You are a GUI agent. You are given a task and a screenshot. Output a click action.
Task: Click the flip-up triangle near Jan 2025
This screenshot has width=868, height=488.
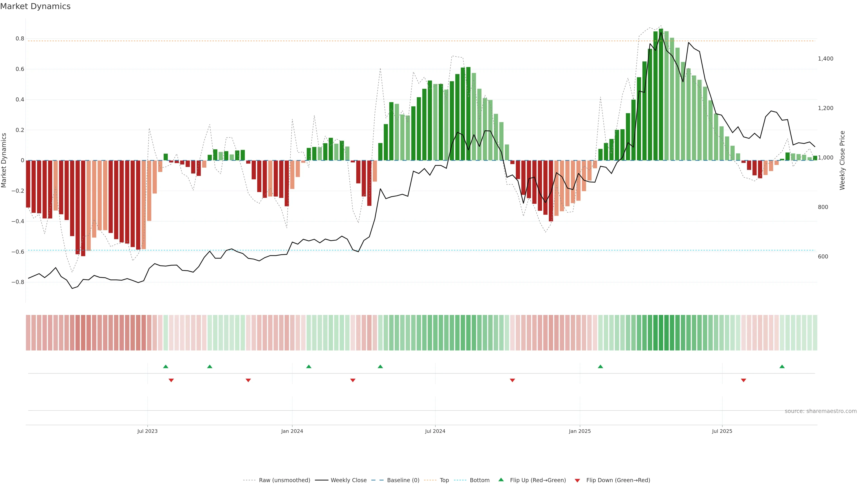[x=600, y=366]
